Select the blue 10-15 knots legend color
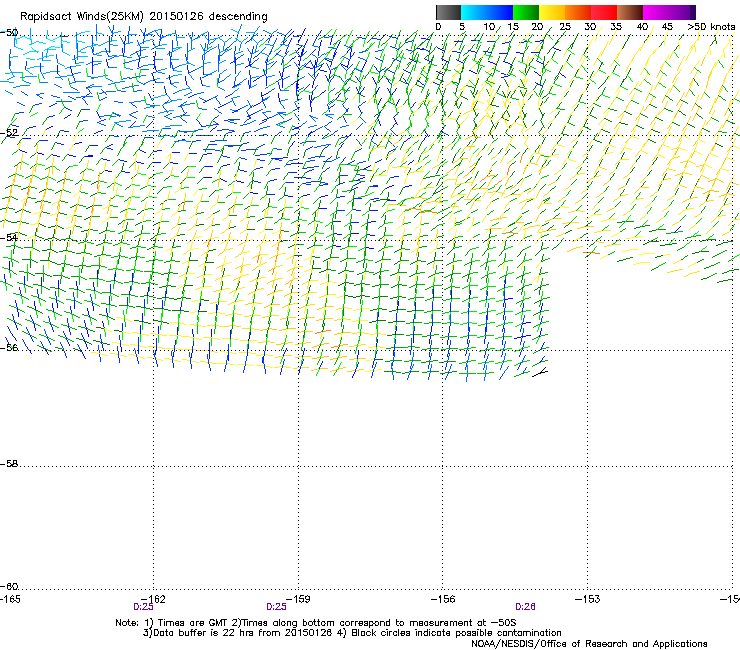This screenshot has height=650, width=740. click(500, 12)
